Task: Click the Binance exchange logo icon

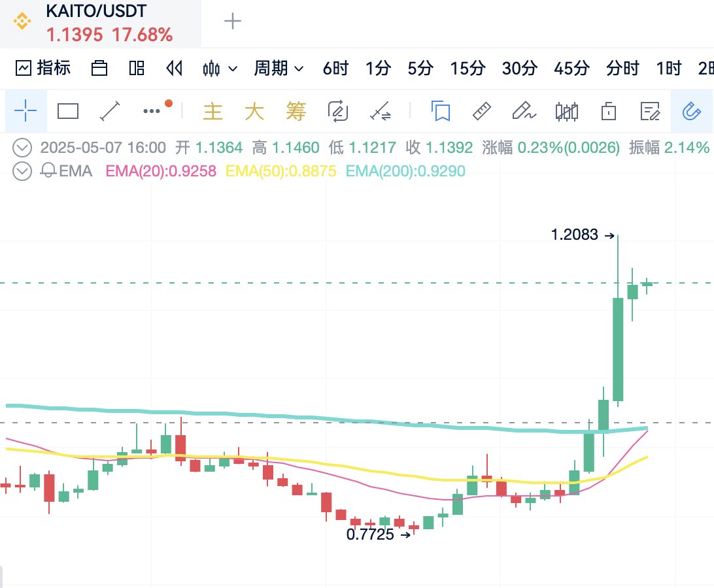Action: pos(22,21)
